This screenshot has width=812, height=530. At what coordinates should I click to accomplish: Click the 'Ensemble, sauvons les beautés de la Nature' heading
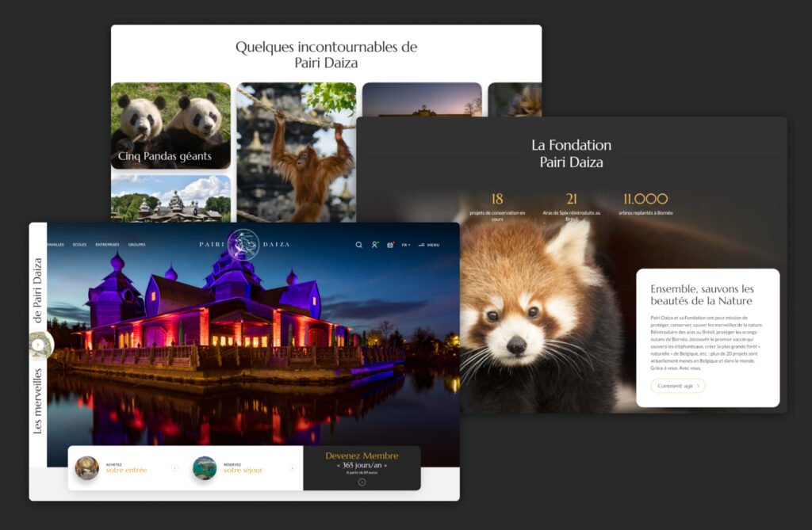point(702,295)
